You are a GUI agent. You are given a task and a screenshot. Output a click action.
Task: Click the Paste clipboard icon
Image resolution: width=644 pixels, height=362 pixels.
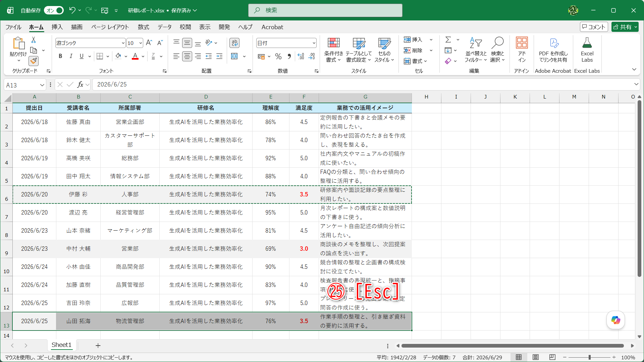[18, 44]
